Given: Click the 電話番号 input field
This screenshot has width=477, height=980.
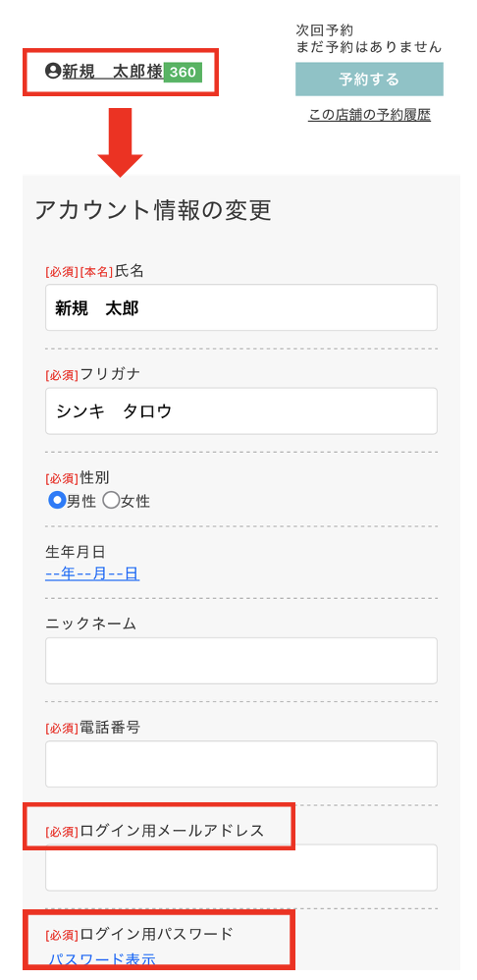Looking at the screenshot, I should pyautogui.click(x=241, y=764).
